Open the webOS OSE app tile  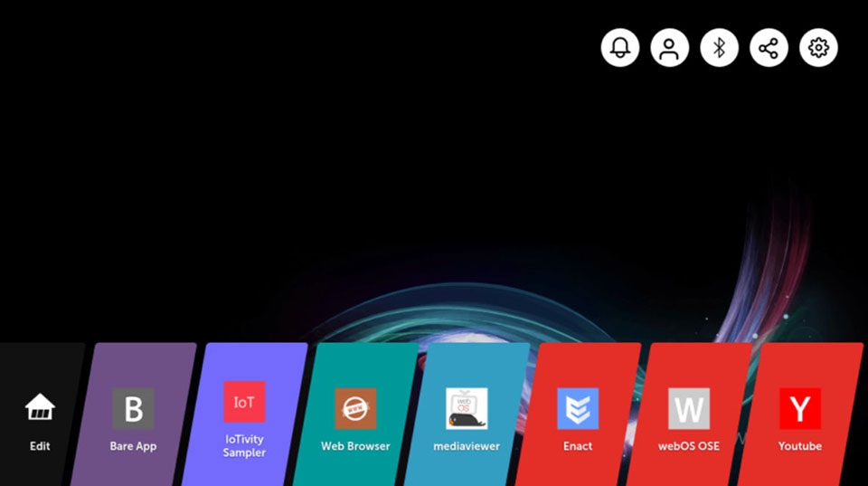(x=689, y=415)
